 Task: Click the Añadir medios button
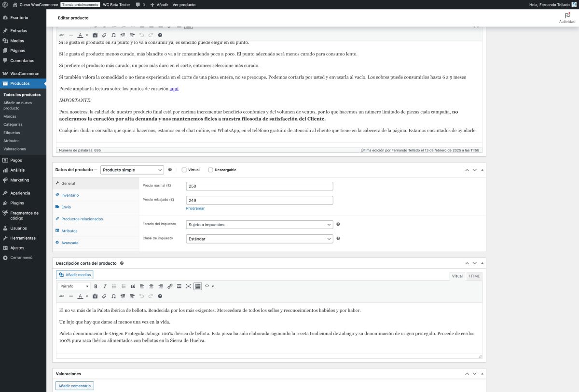(x=74, y=275)
